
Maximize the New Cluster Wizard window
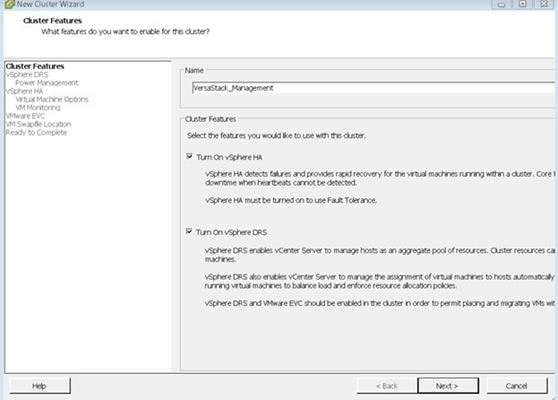tap(523, 4)
